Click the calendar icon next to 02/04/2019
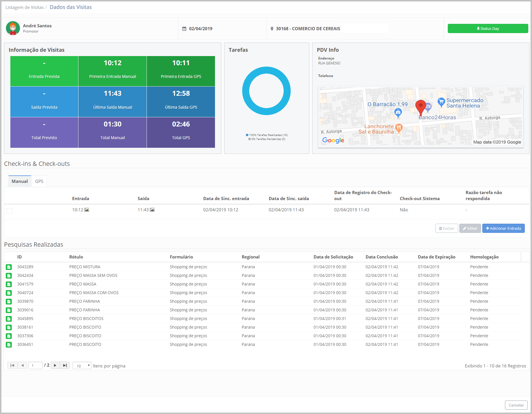Viewport: 532px width, 414px height. (x=184, y=29)
